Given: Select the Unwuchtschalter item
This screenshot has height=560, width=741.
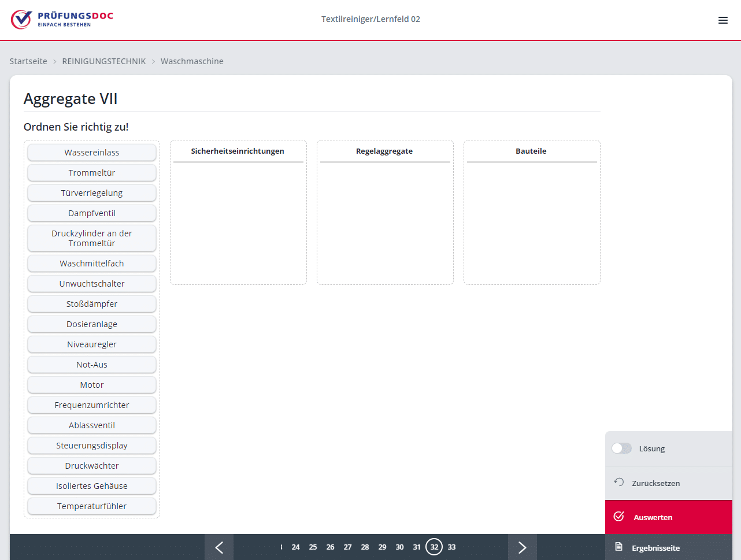Looking at the screenshot, I should 92,284.
